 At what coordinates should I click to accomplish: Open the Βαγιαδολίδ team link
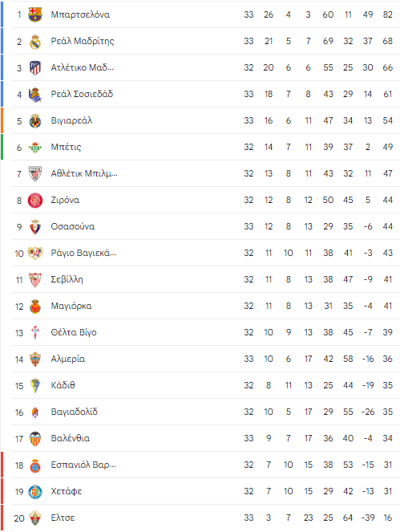75,412
